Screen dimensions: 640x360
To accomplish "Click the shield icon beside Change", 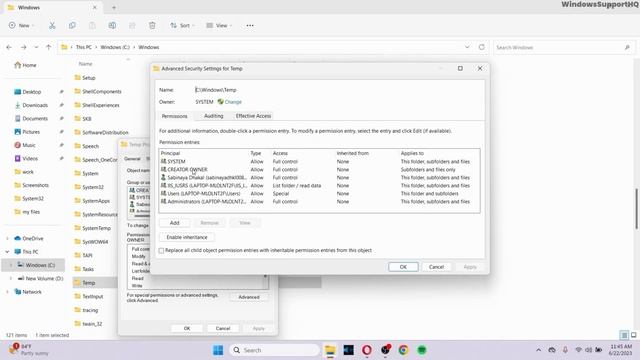I will click(220, 102).
